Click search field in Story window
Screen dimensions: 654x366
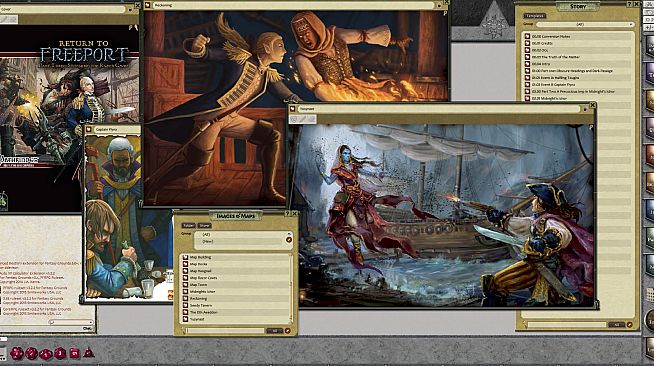(567, 324)
